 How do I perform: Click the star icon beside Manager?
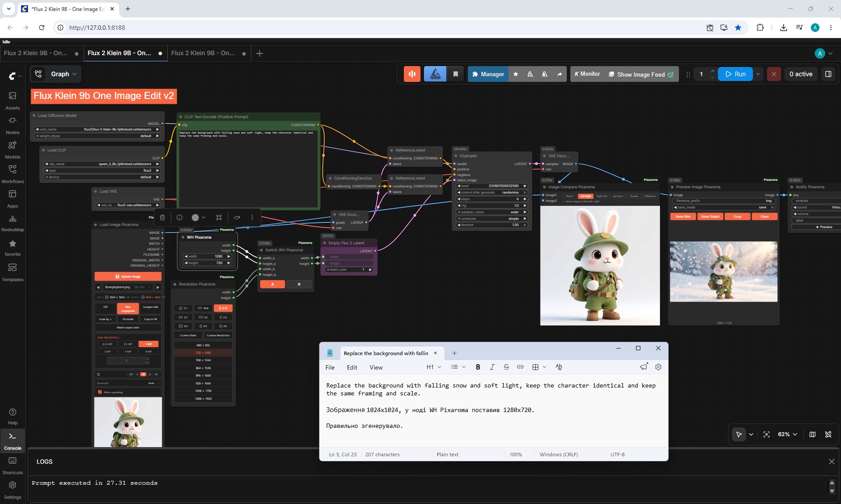516,74
